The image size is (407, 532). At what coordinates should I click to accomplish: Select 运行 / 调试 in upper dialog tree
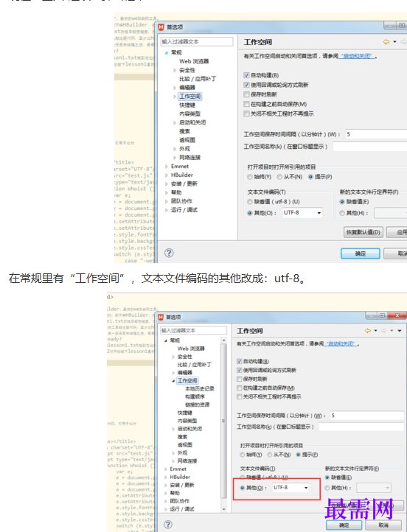pyautogui.click(x=184, y=210)
